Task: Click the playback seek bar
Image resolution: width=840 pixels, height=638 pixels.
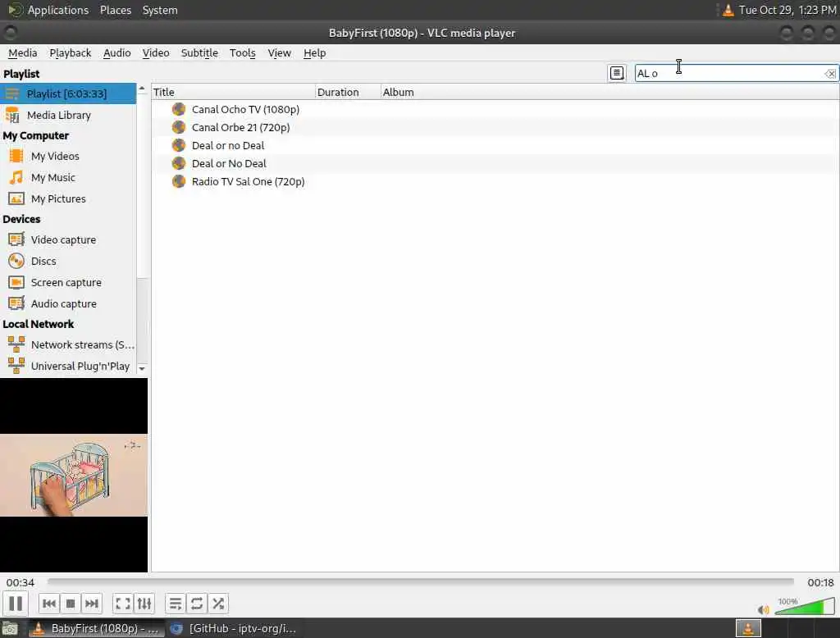Action: (x=421, y=581)
